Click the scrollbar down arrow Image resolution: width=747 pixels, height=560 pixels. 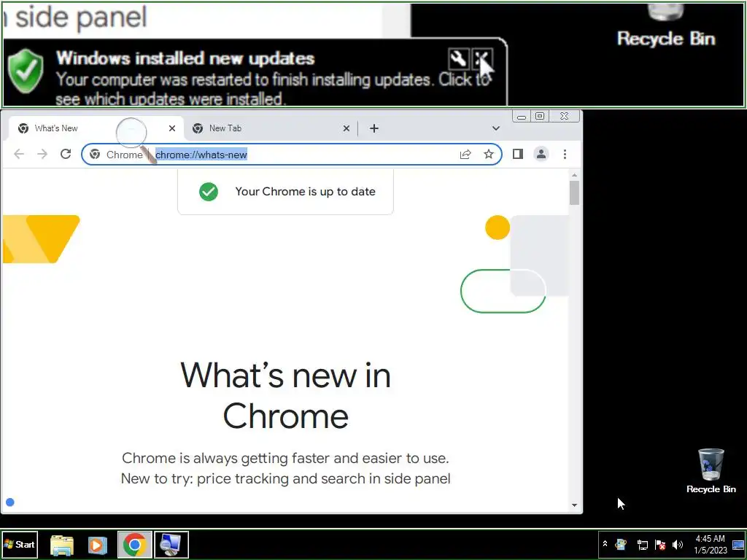tap(575, 505)
